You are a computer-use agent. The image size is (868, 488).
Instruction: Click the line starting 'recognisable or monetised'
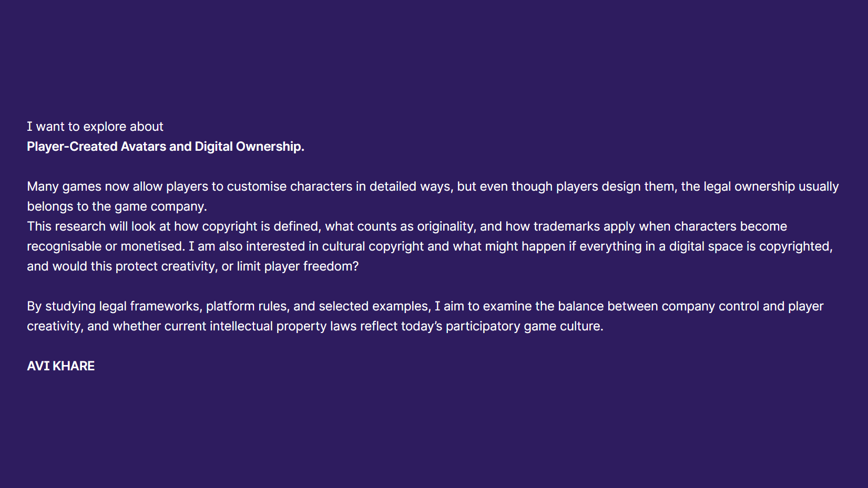click(x=430, y=246)
